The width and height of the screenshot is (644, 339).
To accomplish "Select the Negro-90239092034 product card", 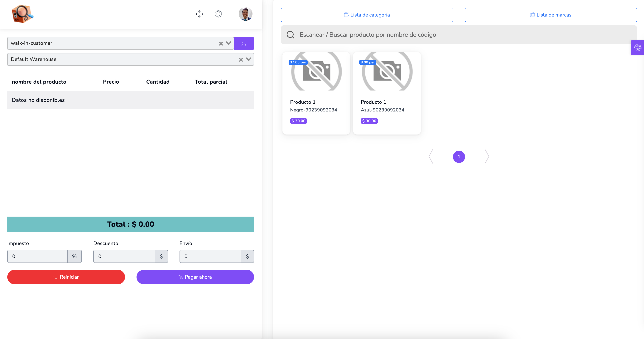I will coord(316,93).
